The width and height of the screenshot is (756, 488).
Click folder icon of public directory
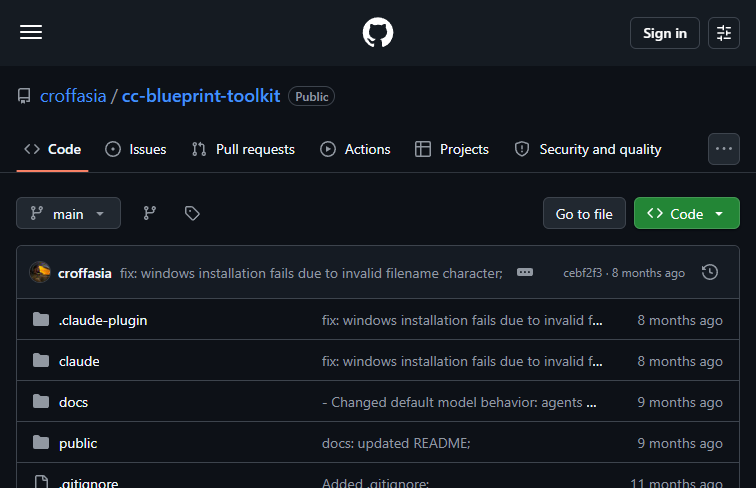(x=41, y=442)
